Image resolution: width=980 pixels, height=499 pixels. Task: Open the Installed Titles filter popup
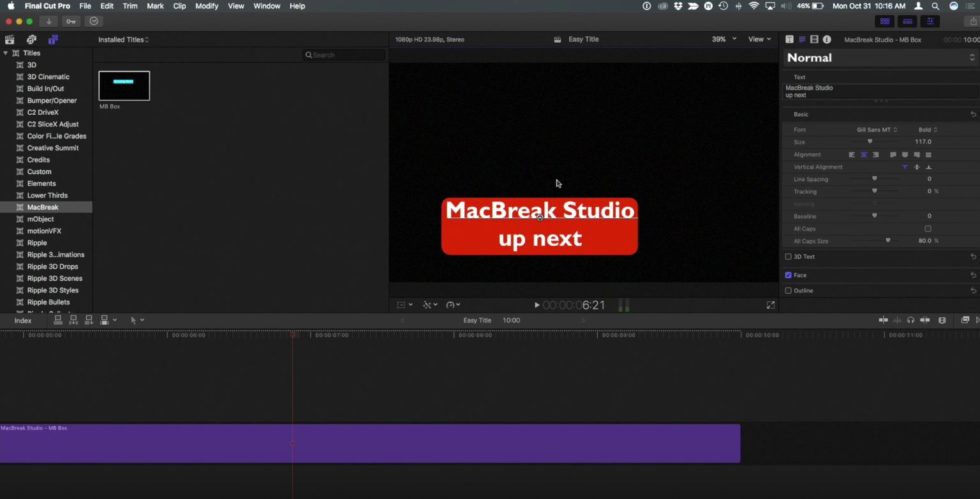[x=124, y=40]
